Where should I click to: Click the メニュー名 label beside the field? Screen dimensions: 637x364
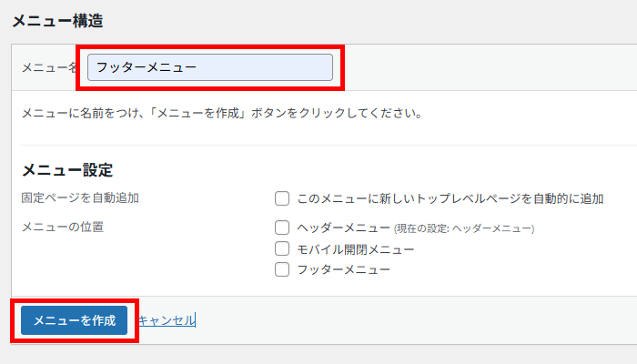[x=49, y=67]
